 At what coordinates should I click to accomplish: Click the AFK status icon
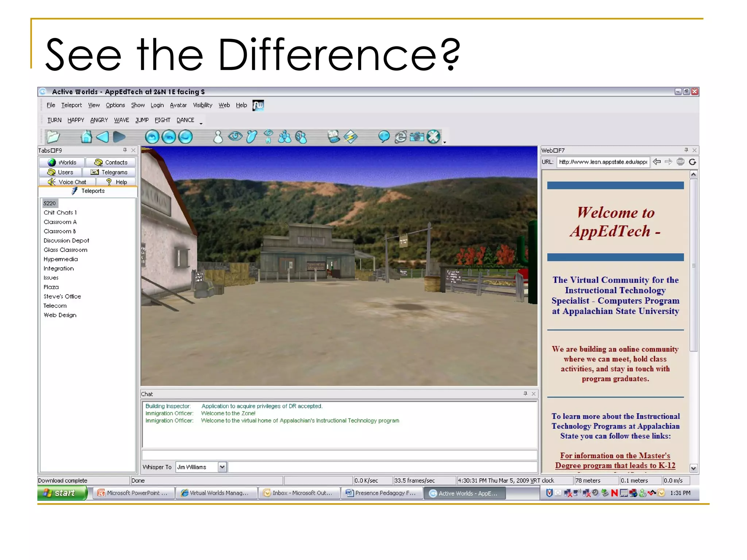[333, 136]
